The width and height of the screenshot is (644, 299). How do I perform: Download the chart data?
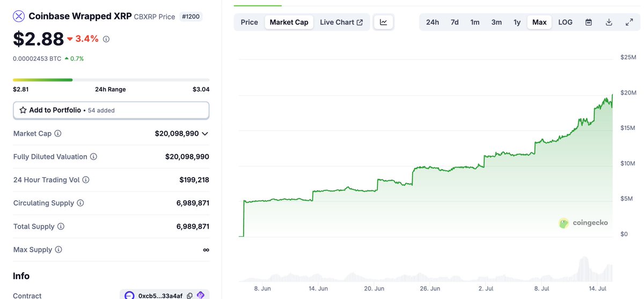[609, 22]
